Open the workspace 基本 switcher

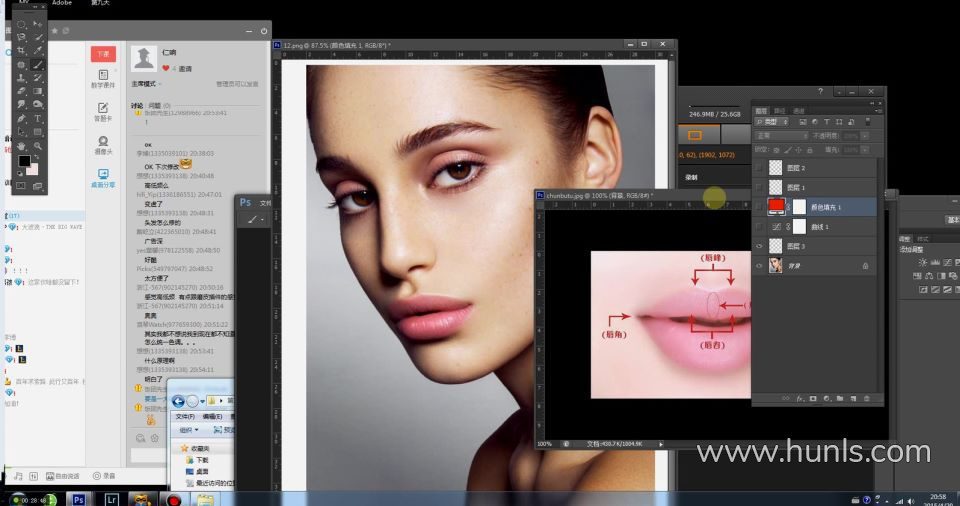point(953,220)
